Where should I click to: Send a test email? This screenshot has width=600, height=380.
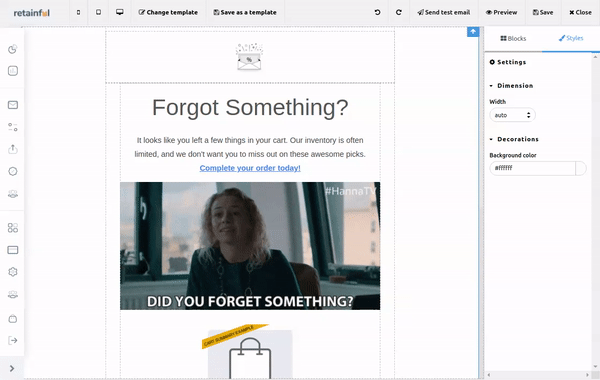coord(443,12)
